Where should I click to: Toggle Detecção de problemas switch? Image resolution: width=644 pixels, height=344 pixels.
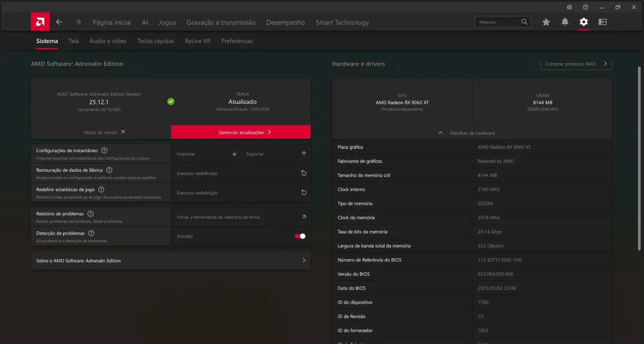click(300, 236)
